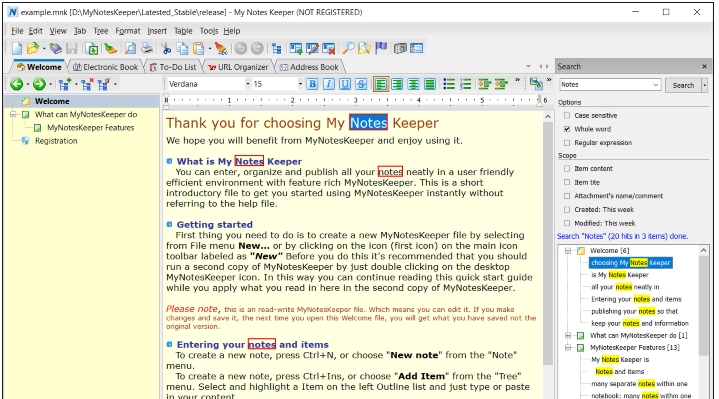The height and width of the screenshot is (399, 719).
Task: Collapse MyNotesKeeper Features [13] results group
Action: point(568,348)
